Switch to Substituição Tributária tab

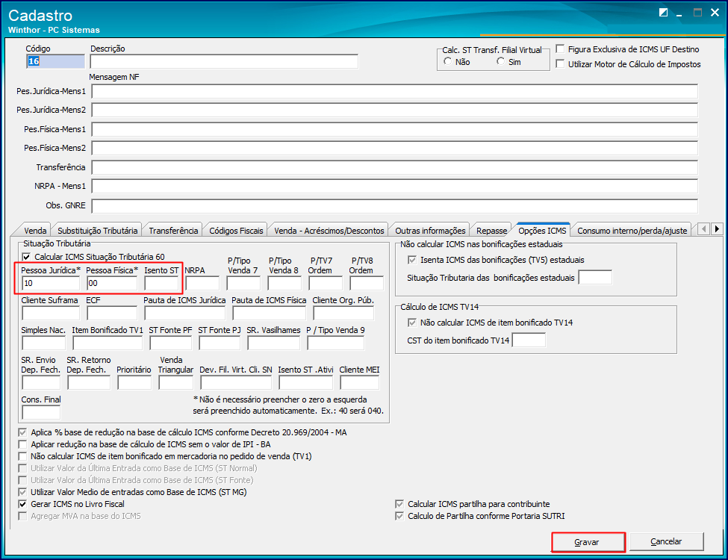[98, 230]
